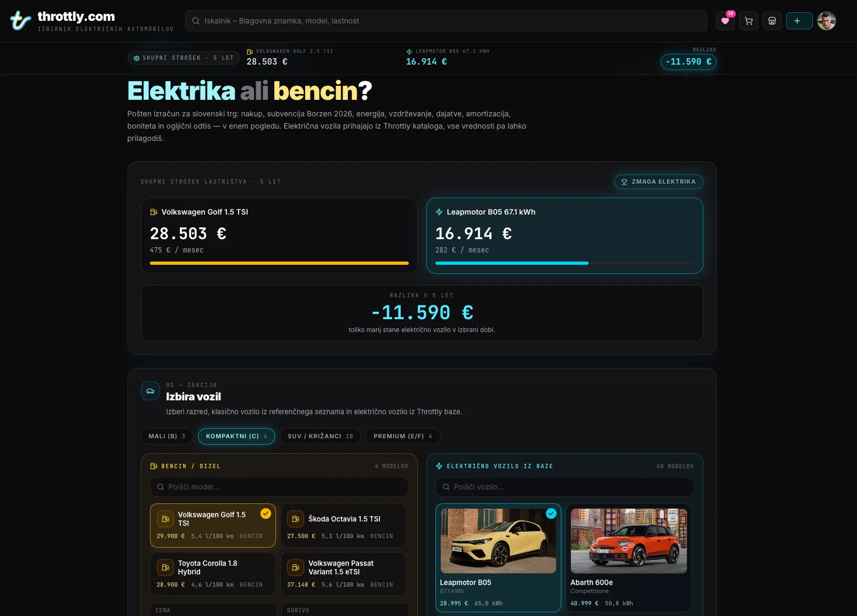Click the Zmaga elektrika badge

point(658,182)
